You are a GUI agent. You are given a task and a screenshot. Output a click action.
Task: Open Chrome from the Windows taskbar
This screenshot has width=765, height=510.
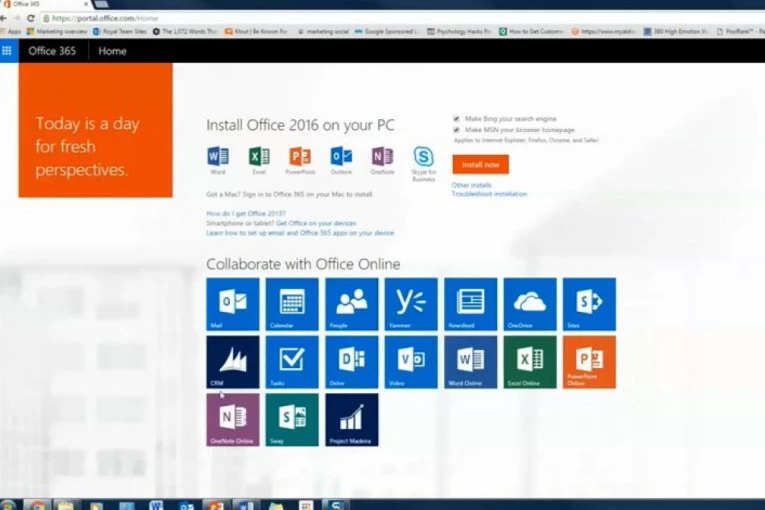pyautogui.click(x=37, y=505)
